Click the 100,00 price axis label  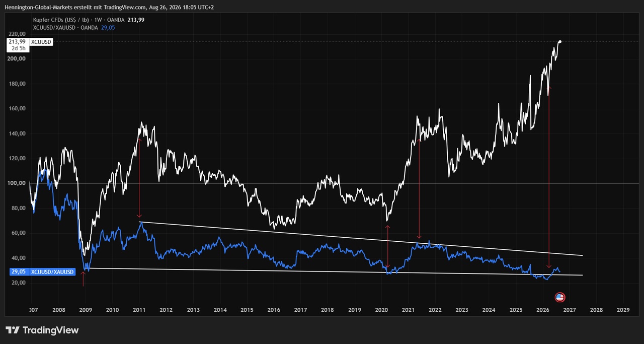point(17,183)
